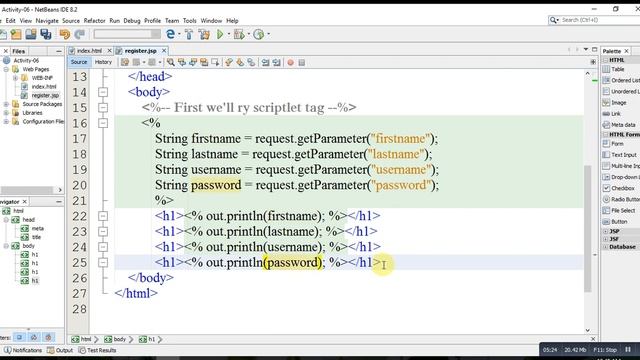Collapse the code fold on line 22
This screenshot has width=640, height=360.
click(103, 216)
